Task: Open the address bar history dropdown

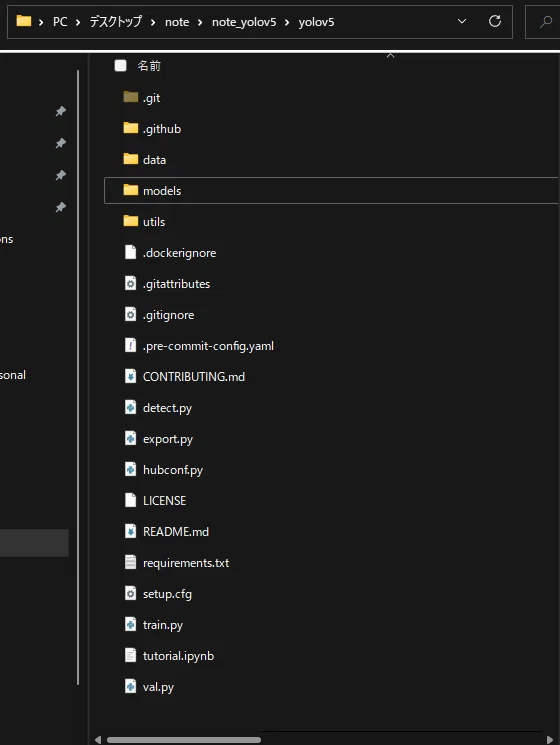Action: click(x=462, y=21)
